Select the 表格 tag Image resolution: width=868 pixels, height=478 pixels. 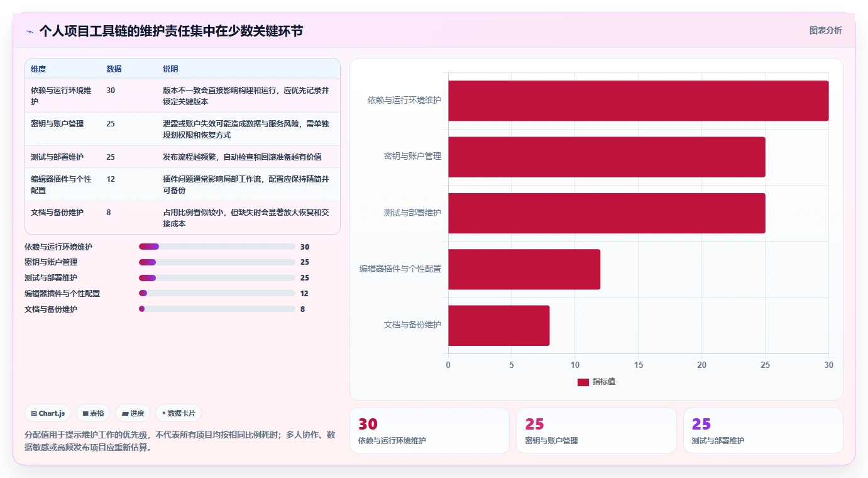93,413
